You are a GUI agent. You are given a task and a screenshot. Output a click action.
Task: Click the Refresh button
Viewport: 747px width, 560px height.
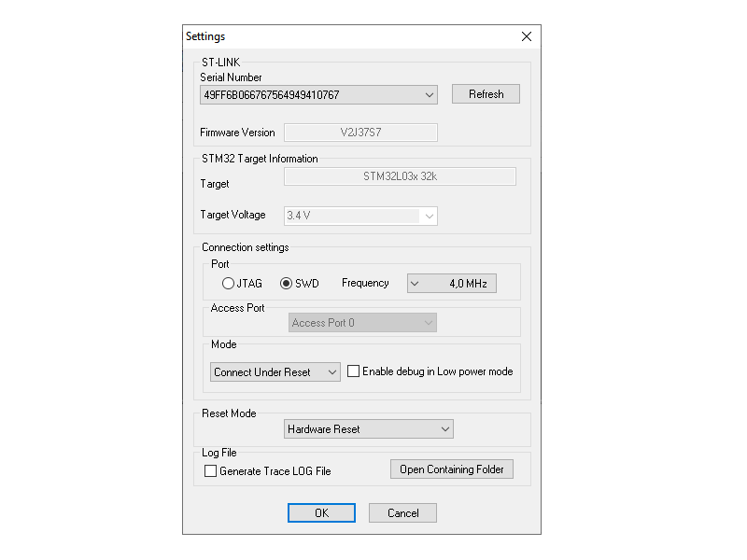tap(486, 94)
